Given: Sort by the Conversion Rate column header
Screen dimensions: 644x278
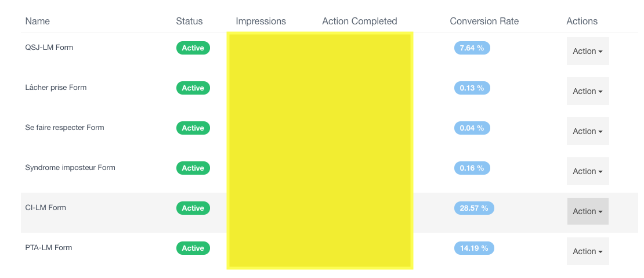Looking at the screenshot, I should click(x=484, y=21).
